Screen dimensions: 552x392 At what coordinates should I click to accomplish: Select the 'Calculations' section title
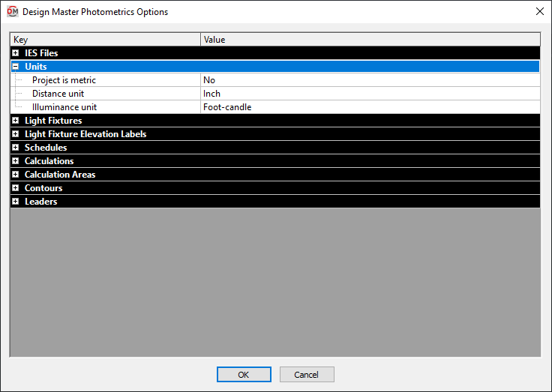(49, 161)
